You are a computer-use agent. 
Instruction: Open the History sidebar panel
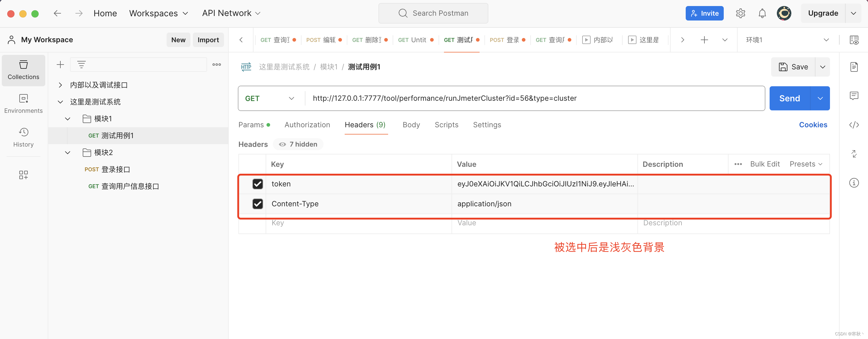pyautogui.click(x=23, y=137)
